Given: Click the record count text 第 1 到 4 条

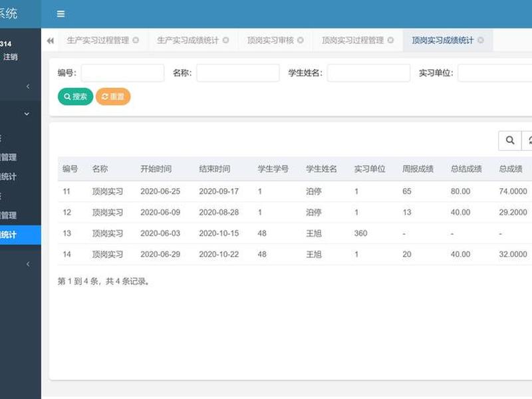Looking at the screenshot, I should (x=78, y=281).
